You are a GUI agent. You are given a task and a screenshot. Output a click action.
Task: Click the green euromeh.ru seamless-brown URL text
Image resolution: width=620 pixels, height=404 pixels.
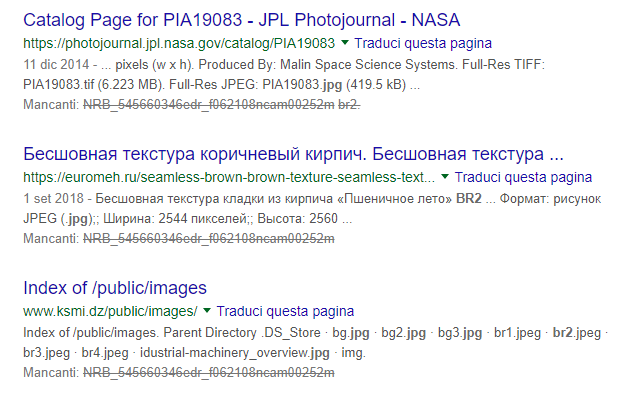point(229,177)
